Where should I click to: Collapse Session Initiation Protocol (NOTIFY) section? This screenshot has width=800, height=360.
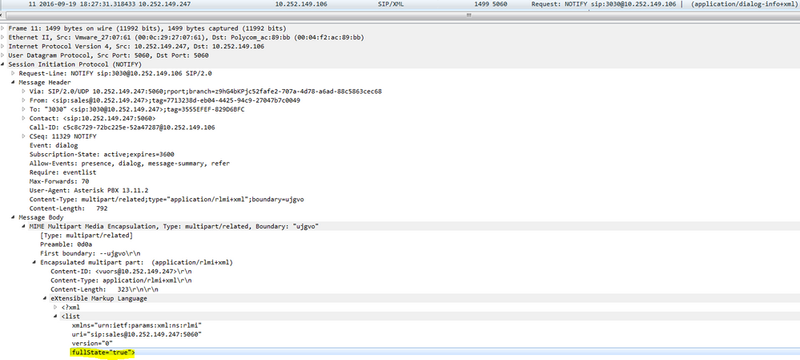(x=3, y=64)
